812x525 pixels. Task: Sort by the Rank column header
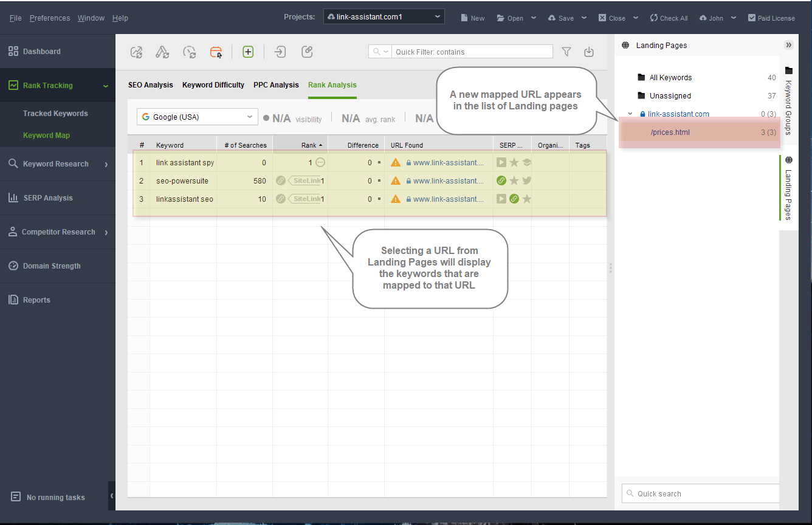300,145
